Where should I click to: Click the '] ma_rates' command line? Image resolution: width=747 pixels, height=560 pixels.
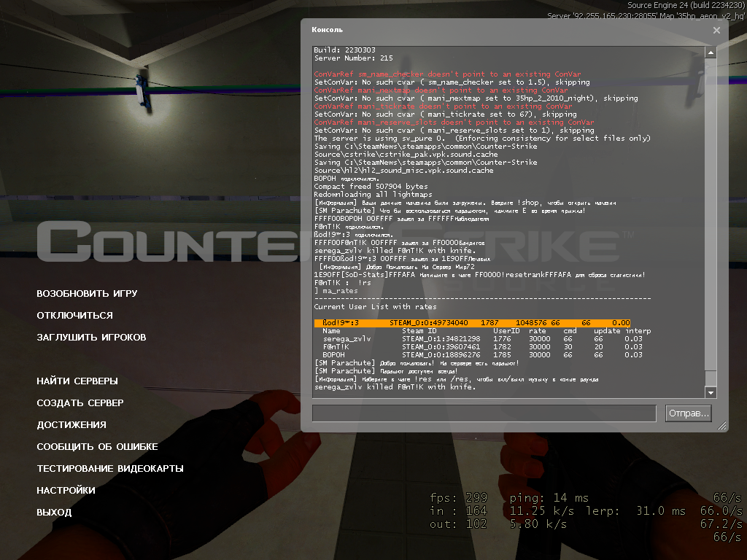tap(336, 291)
